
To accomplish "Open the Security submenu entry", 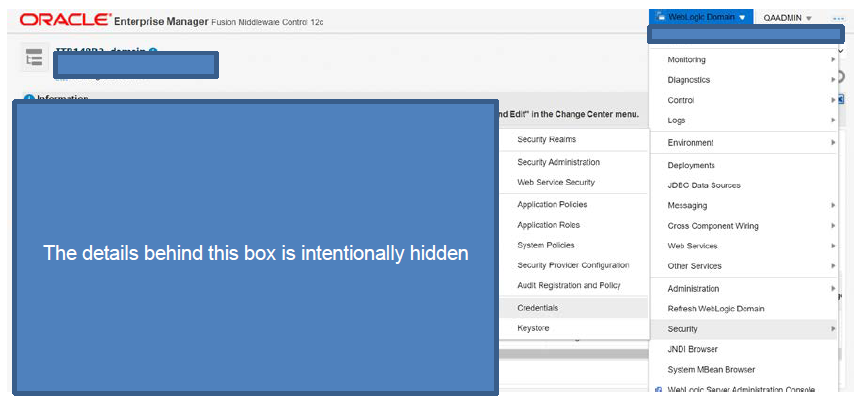I will pyautogui.click(x=743, y=329).
